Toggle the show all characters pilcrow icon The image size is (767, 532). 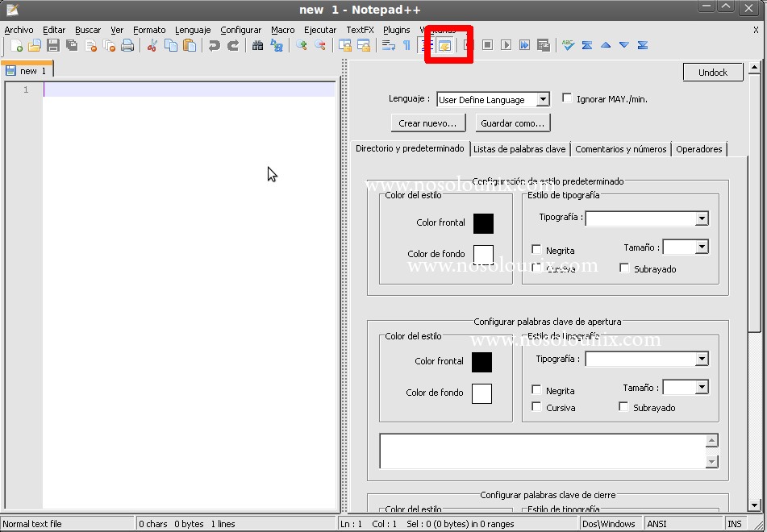406,45
